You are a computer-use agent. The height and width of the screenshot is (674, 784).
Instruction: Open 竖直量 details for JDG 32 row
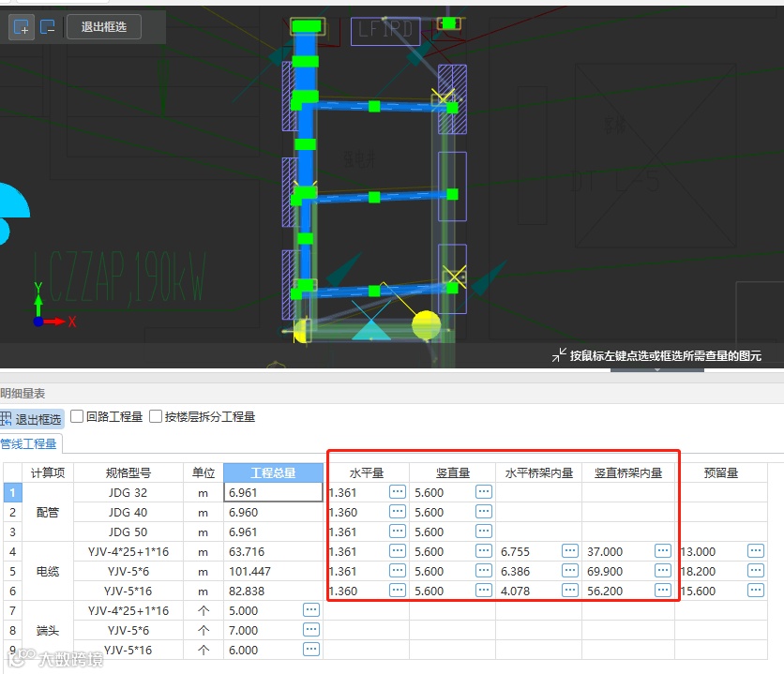pyautogui.click(x=484, y=491)
